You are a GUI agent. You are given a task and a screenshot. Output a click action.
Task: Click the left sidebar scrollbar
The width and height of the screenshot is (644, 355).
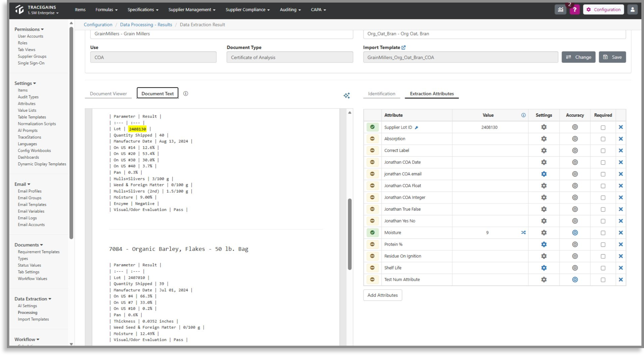(71, 133)
